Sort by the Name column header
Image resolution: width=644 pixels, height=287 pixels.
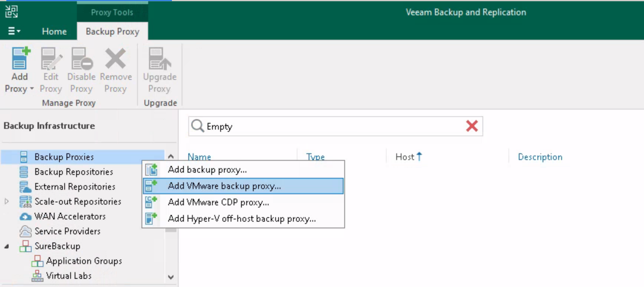[x=199, y=157]
